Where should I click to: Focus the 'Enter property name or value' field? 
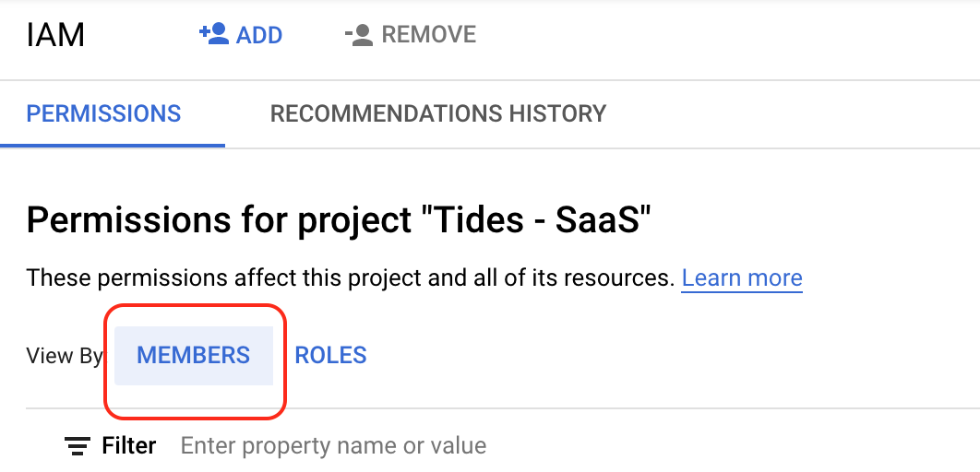pyautogui.click(x=333, y=446)
